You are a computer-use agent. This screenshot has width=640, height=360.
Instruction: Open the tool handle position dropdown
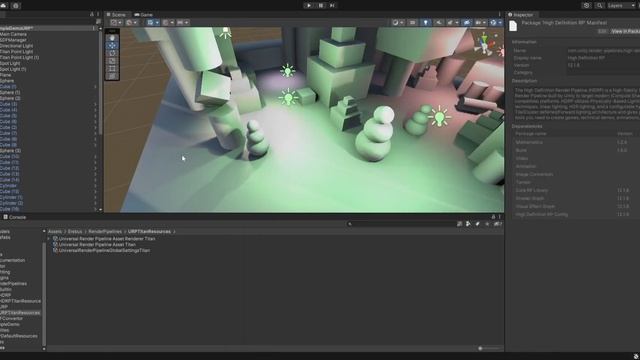pos(116,22)
